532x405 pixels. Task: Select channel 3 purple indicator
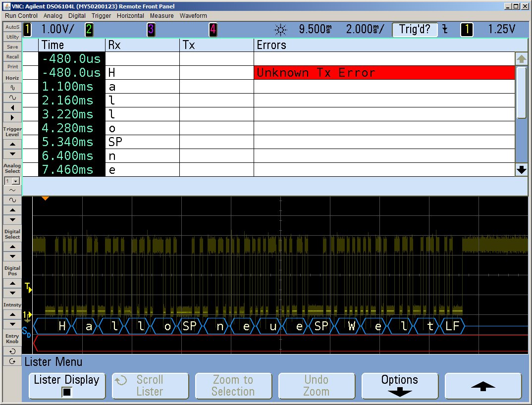point(151,30)
